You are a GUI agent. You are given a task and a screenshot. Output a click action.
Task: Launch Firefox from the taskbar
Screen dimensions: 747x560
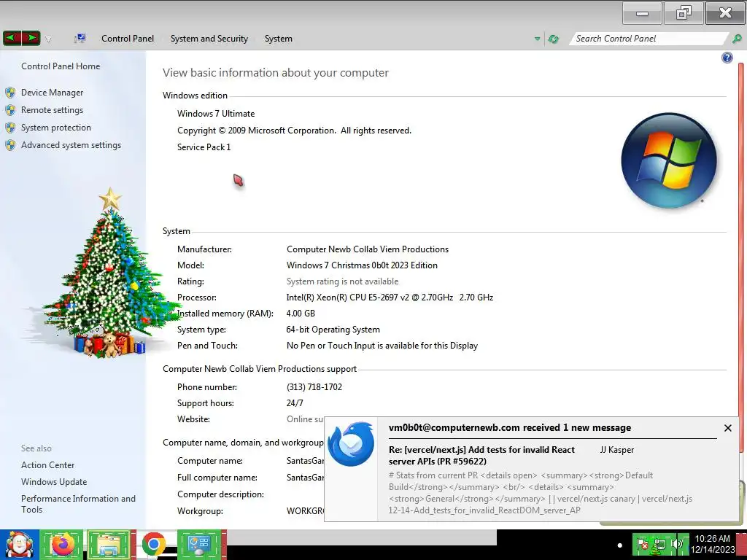(x=62, y=544)
